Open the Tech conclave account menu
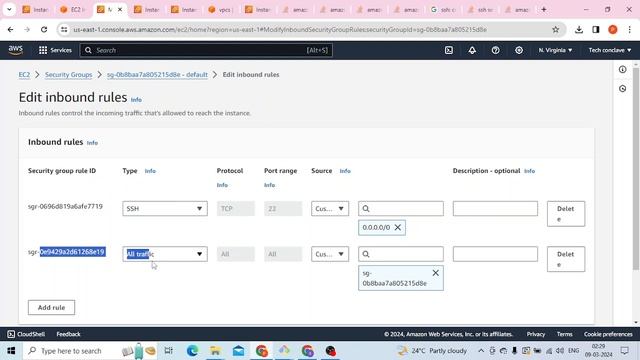This screenshot has height=360, width=640. point(610,50)
